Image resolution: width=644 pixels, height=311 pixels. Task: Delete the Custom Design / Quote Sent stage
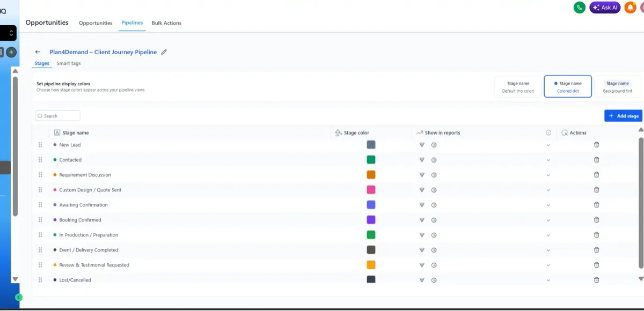596,190
